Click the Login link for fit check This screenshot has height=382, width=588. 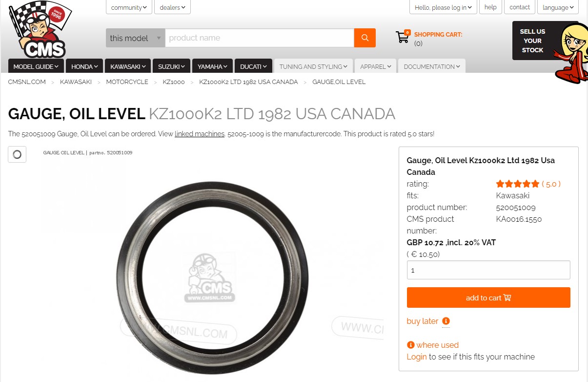point(417,357)
